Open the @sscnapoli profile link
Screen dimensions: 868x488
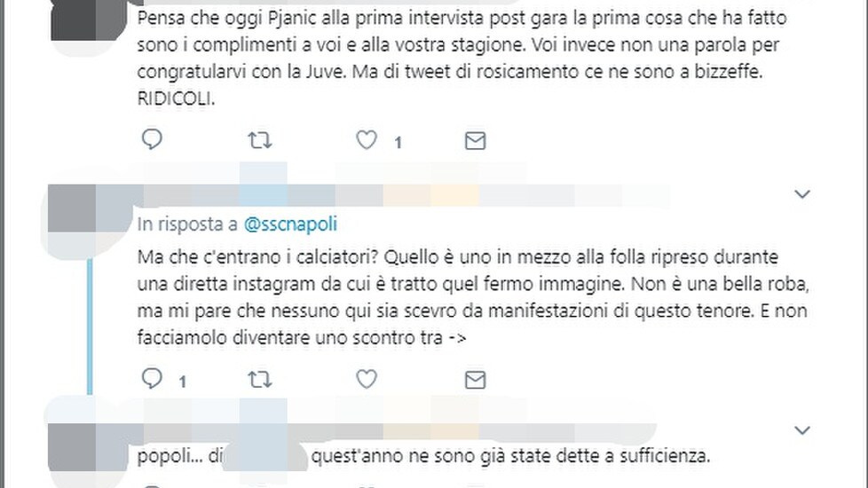pos(290,224)
